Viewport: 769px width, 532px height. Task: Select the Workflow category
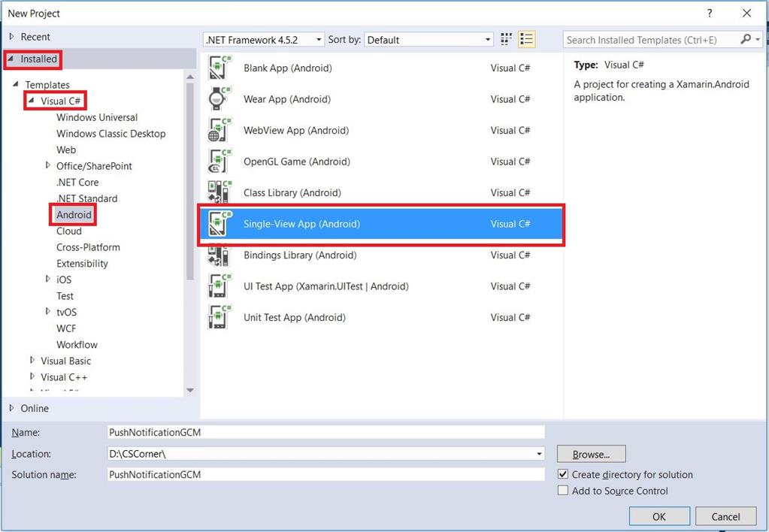tap(77, 344)
